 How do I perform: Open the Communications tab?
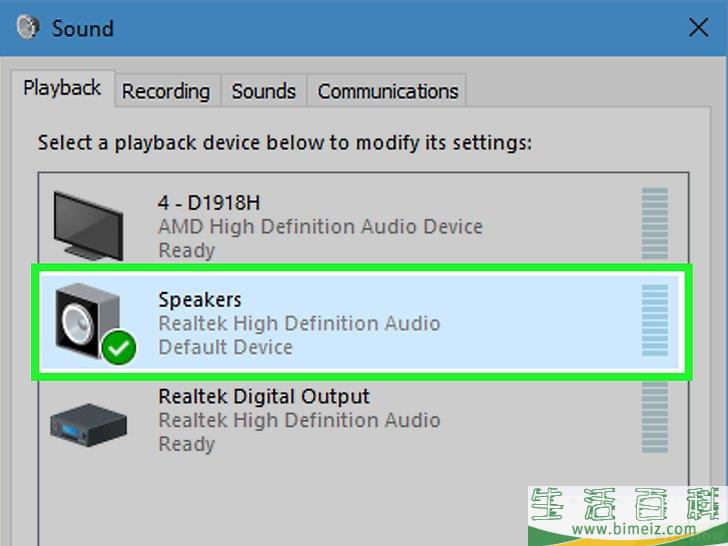[387, 91]
